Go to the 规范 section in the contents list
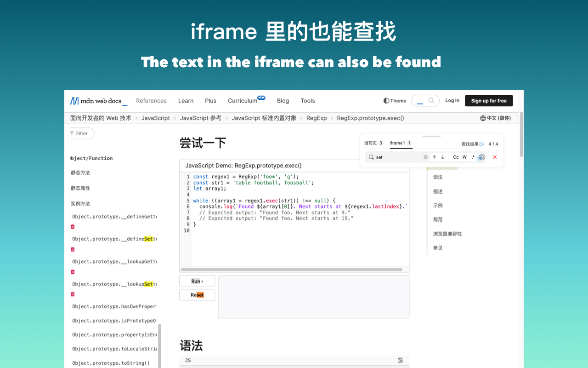This screenshot has width=588, height=368. (x=438, y=219)
